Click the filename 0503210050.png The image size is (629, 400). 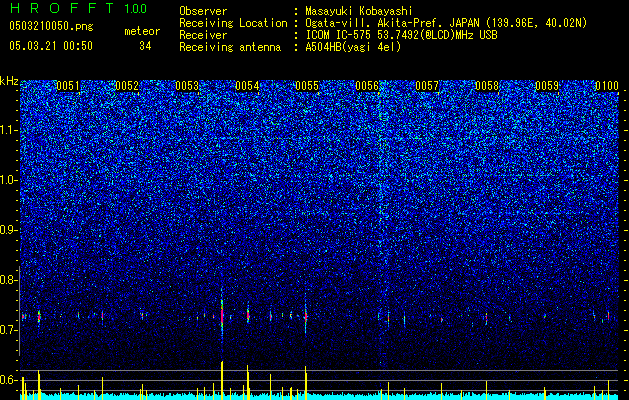(x=51, y=26)
